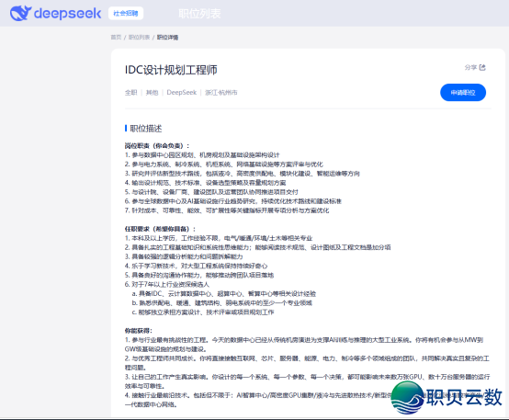Go to 首页 in the breadcrumb
This screenshot has height=420, width=509.
point(116,37)
